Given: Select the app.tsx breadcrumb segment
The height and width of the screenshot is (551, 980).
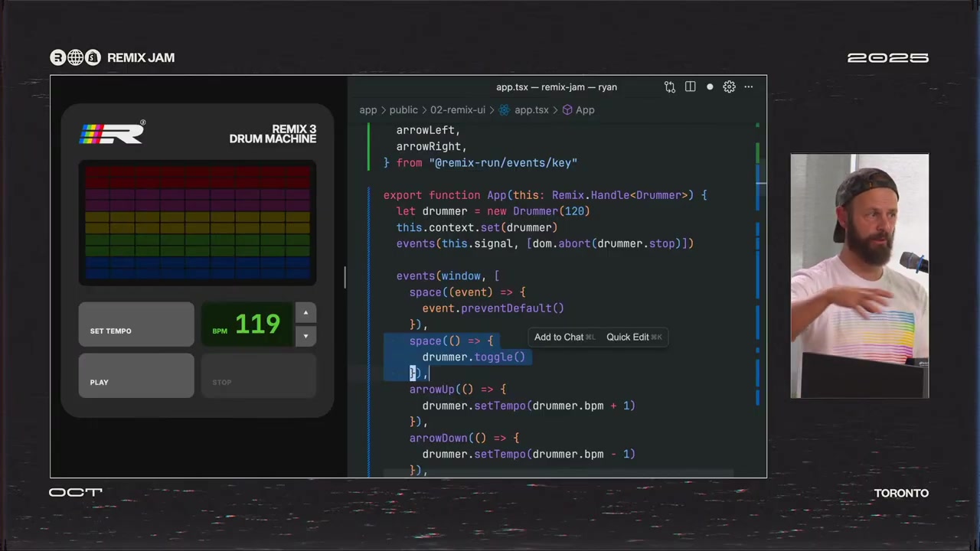Looking at the screenshot, I should pos(531,110).
